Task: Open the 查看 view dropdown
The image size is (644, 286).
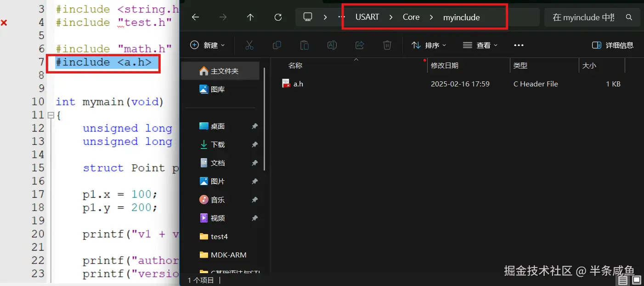Action: click(x=479, y=45)
